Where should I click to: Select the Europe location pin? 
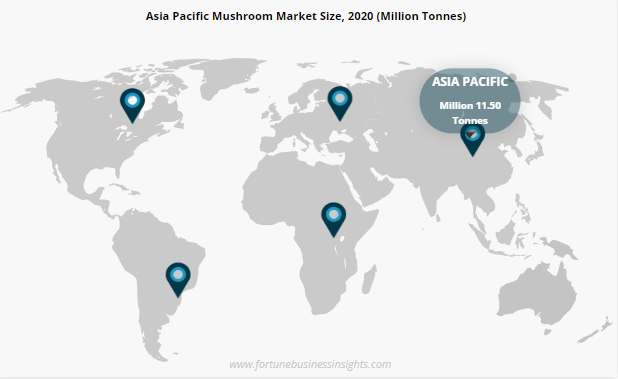pyautogui.click(x=340, y=103)
